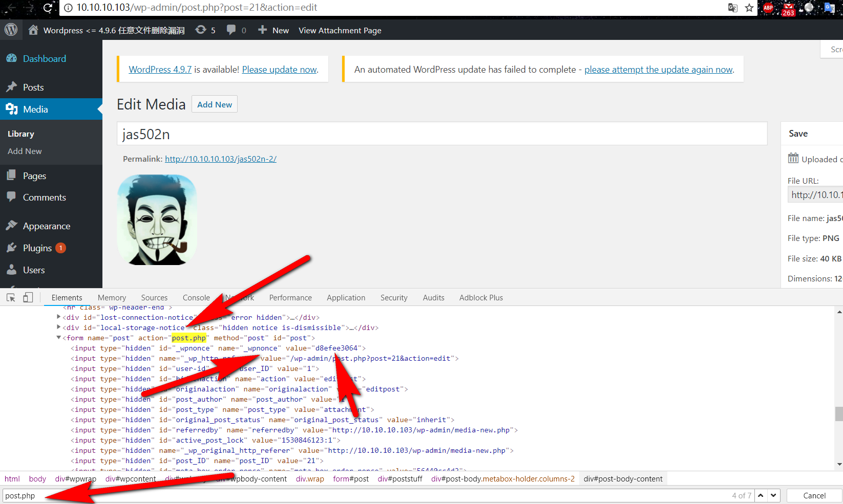Toggle the device toolbar in DevTools
This screenshot has width=843, height=504.
coord(28,298)
